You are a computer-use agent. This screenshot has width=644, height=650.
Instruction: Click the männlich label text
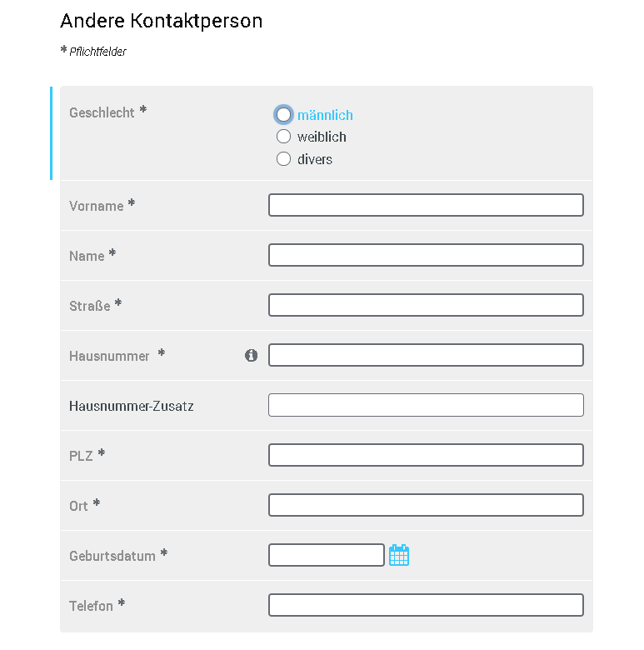click(325, 116)
